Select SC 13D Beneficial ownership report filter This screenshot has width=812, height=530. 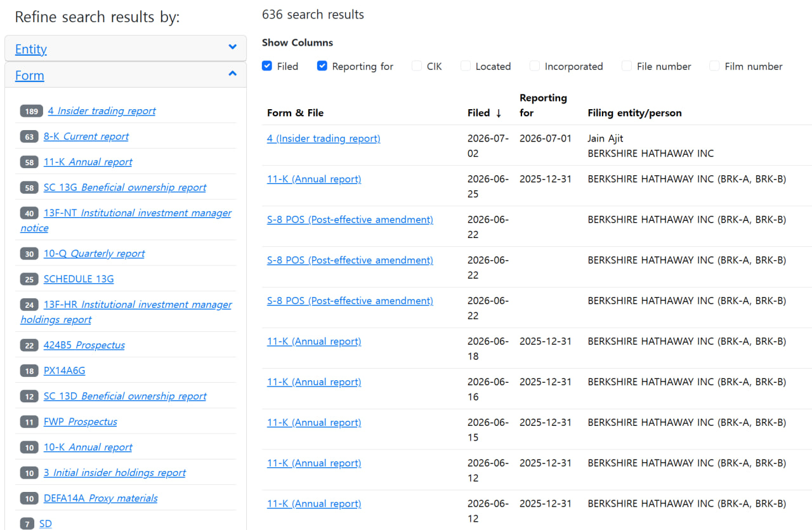click(125, 396)
